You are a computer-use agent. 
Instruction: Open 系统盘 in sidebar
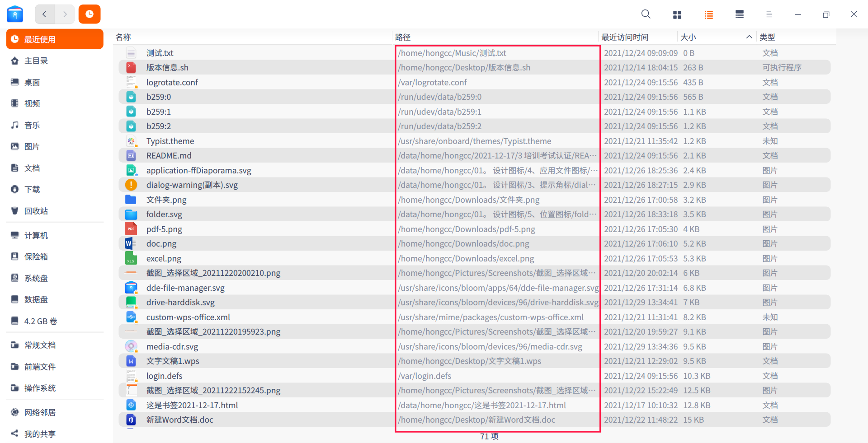tap(55, 278)
